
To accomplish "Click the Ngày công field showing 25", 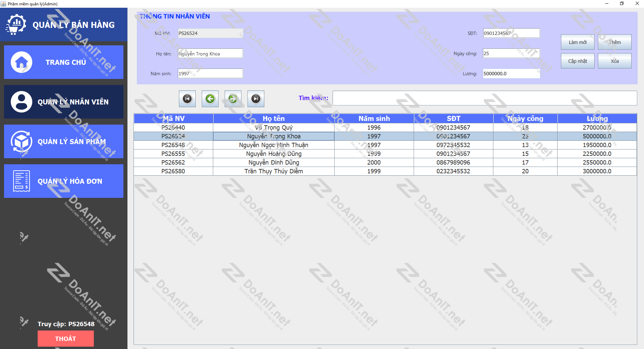I will point(512,53).
